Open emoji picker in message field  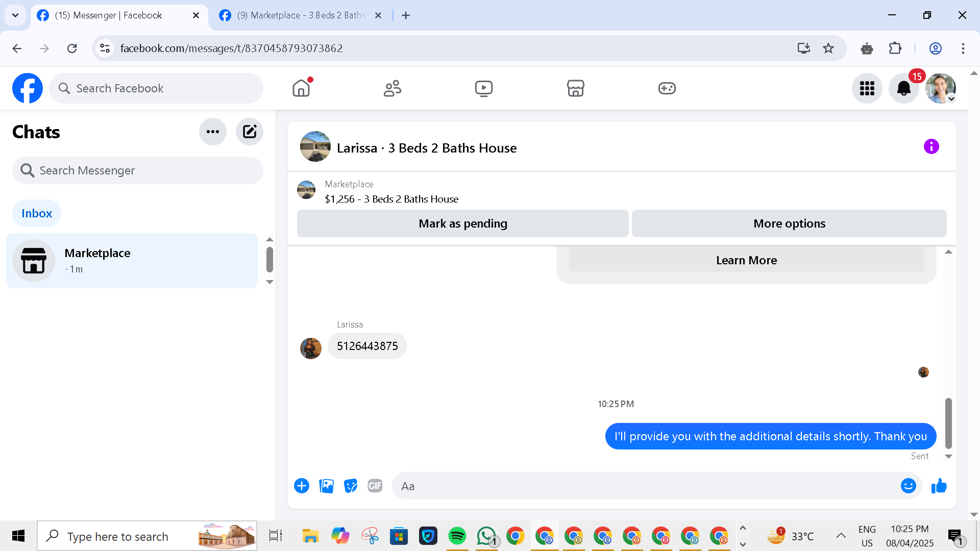908,486
